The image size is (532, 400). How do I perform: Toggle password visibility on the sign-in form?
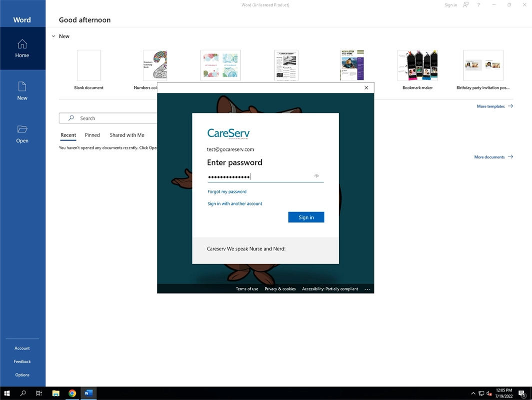(x=316, y=176)
